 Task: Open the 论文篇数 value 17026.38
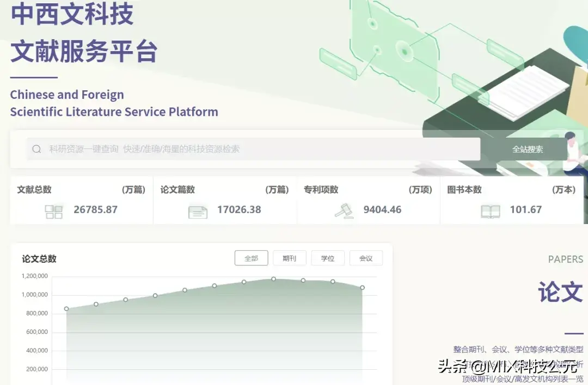[239, 209]
